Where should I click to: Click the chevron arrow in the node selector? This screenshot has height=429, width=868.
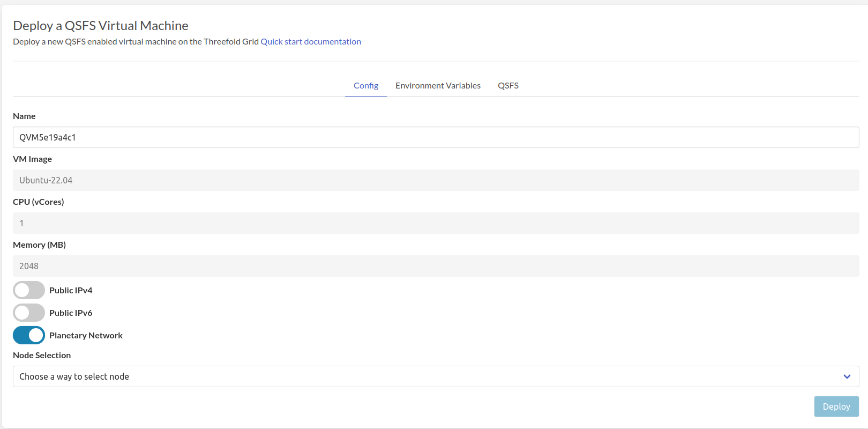847,376
